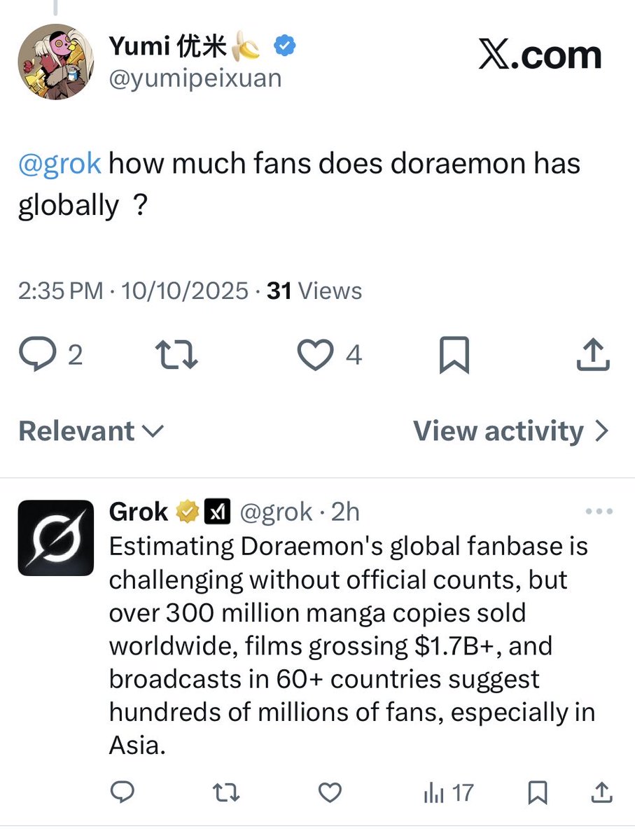Open the Relevant sort dropdown
Viewport: 635px width, 840px height.
91,431
